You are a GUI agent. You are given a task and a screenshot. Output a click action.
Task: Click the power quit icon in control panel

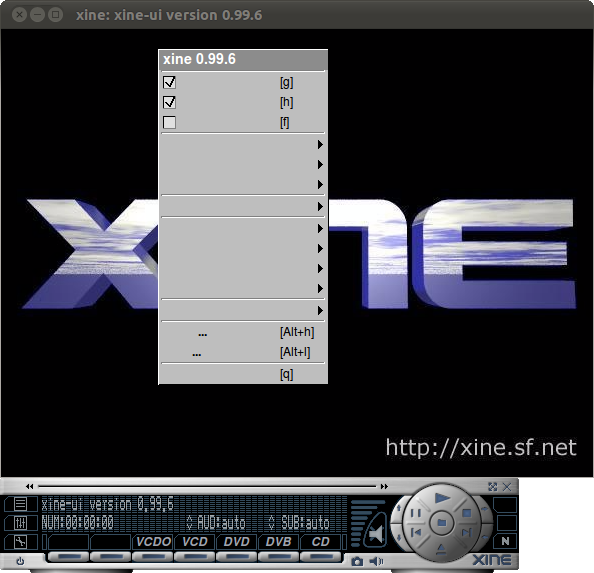(x=20, y=561)
